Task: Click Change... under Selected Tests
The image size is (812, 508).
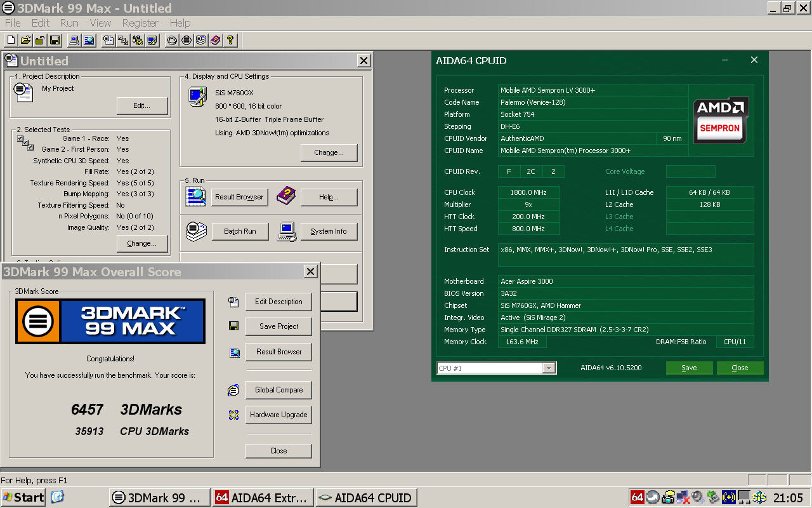Action: (x=142, y=243)
